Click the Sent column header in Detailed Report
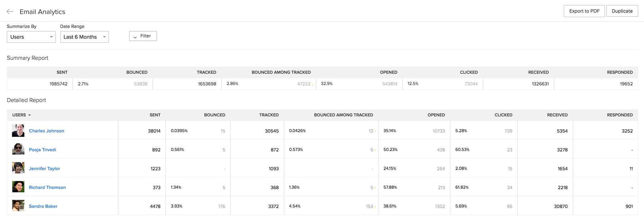 pos(155,115)
